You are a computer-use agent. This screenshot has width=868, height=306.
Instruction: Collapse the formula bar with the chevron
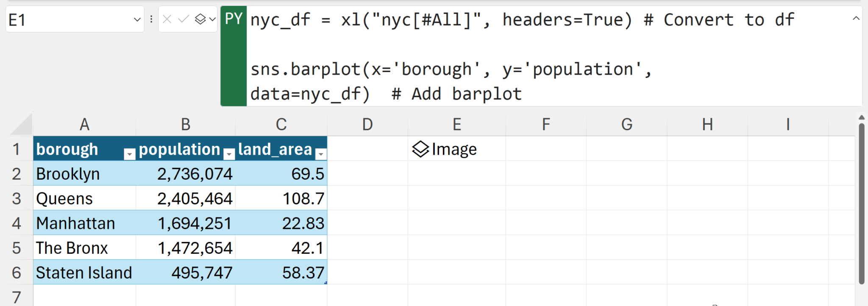(x=856, y=19)
